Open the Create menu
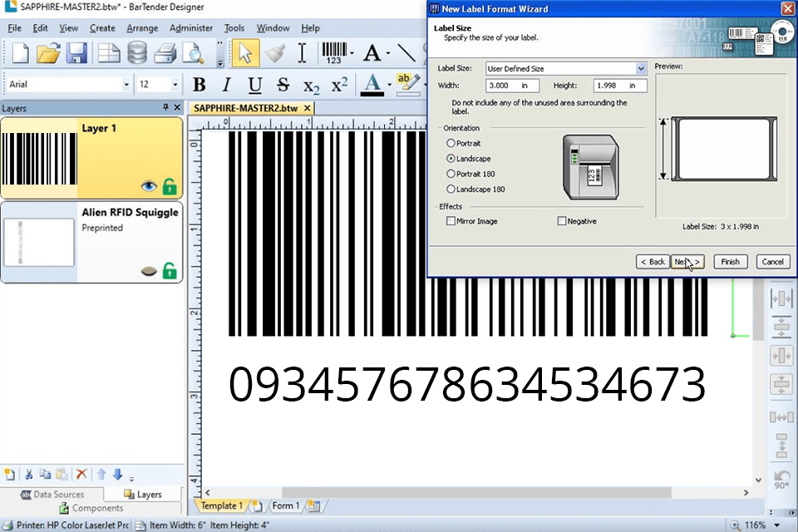 (102, 28)
